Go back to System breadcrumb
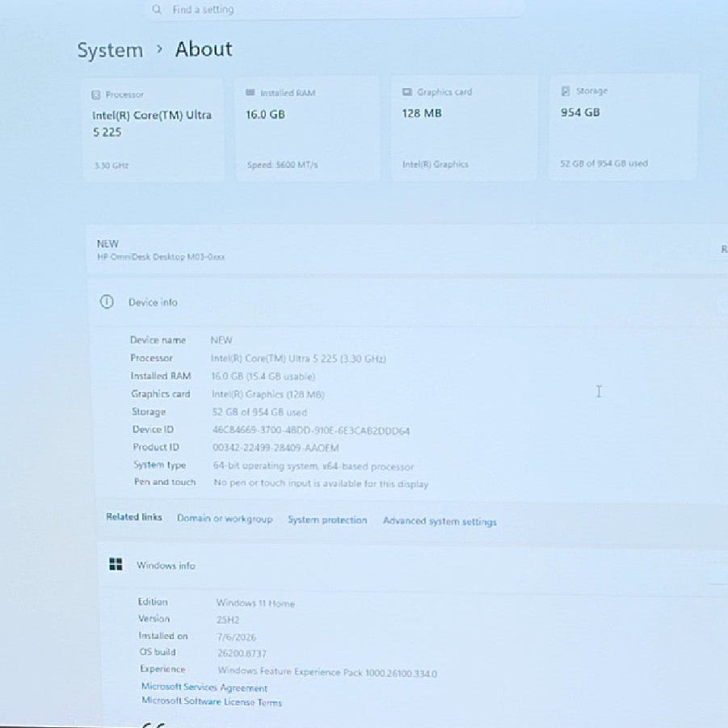Screen dimensions: 728x728 [x=110, y=50]
